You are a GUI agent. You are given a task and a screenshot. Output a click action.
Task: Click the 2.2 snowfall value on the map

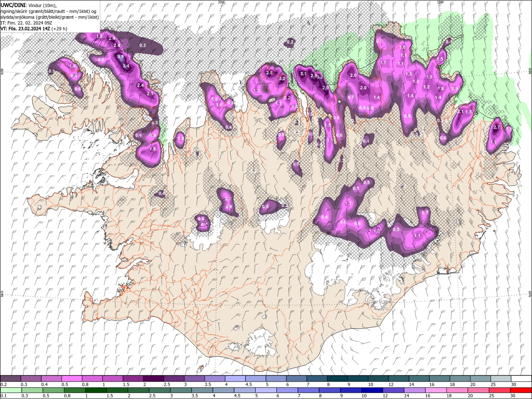(x=287, y=98)
